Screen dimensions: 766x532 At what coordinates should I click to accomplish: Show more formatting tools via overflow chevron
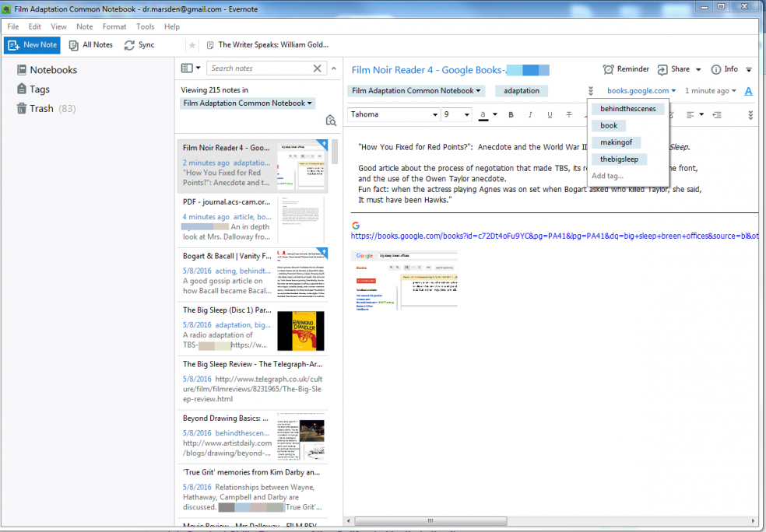tap(750, 115)
